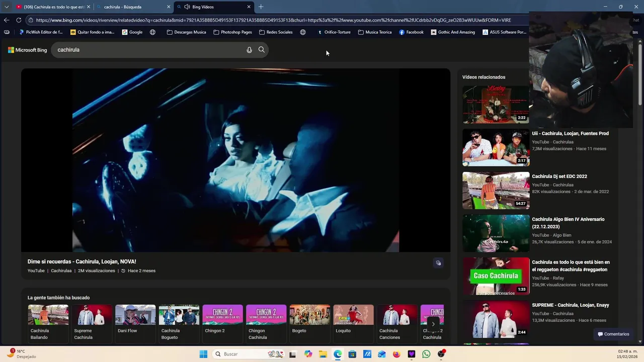Image resolution: width=644 pixels, height=362 pixels.
Task: Expand Redes Sociales bookmark folder
Action: (x=276, y=32)
